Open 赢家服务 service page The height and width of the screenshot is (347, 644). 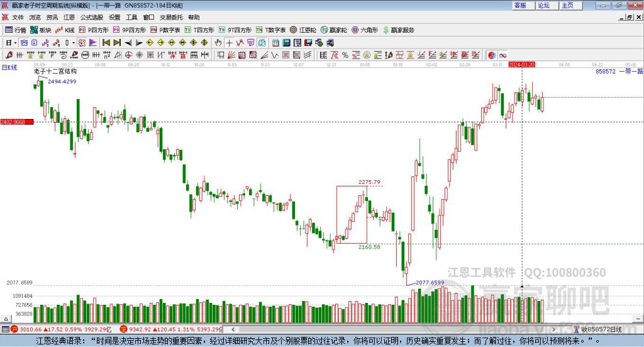pos(398,30)
